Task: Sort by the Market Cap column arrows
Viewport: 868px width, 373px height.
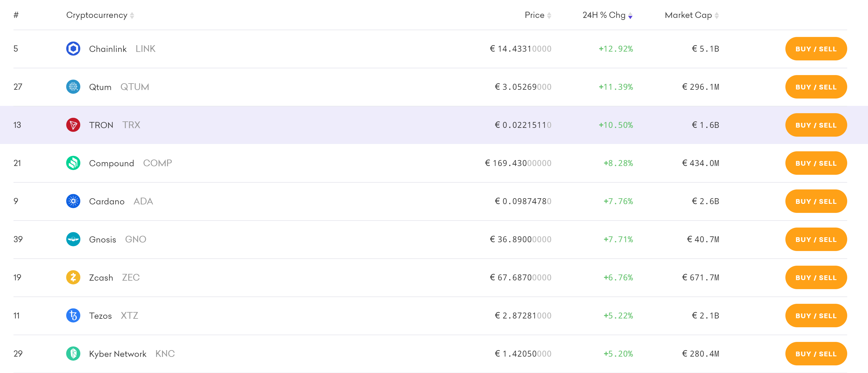Action: [x=717, y=16]
